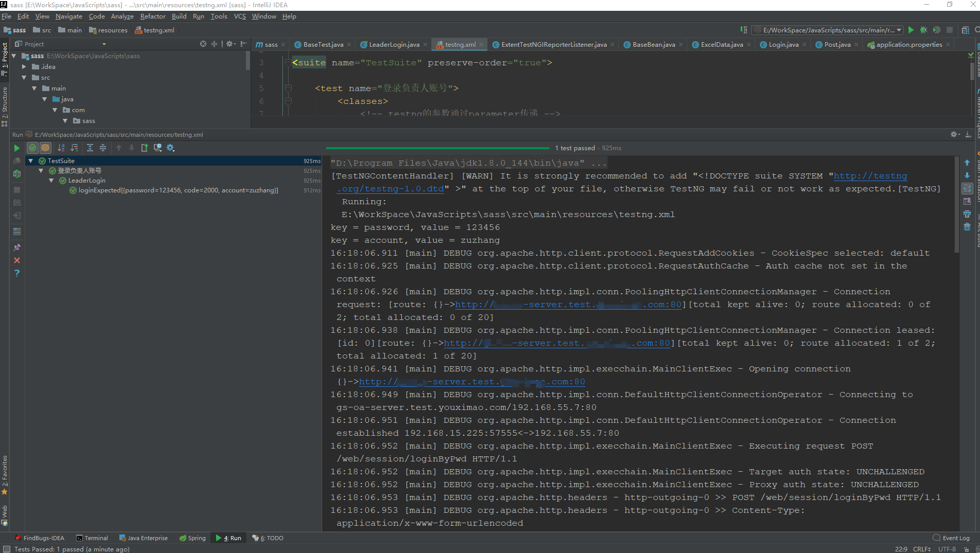Debug configuration with bug icon
The height and width of the screenshot is (553, 980).
924,30
